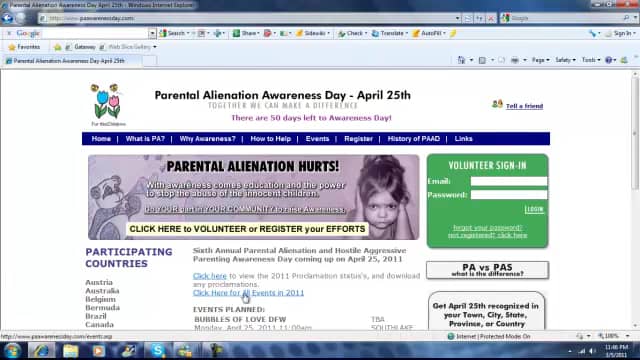Open the Gateway favorites link
Viewport: 640px width, 360px height.
80,47
